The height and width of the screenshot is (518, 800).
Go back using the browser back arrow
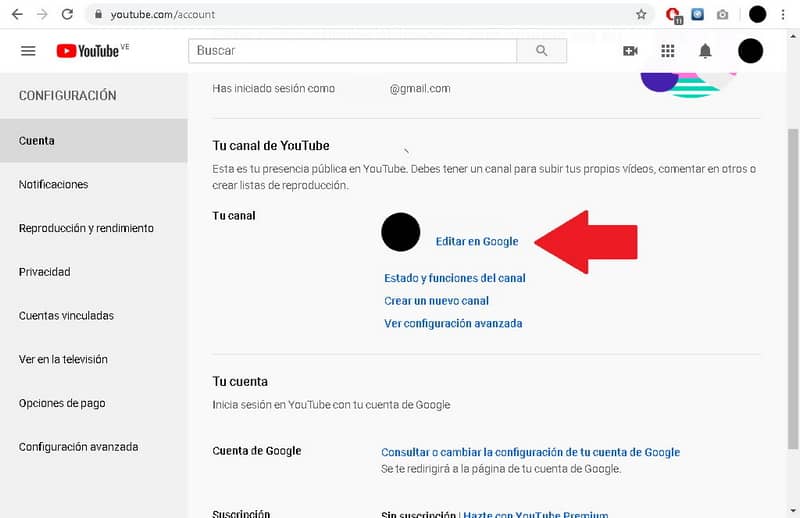[17, 14]
